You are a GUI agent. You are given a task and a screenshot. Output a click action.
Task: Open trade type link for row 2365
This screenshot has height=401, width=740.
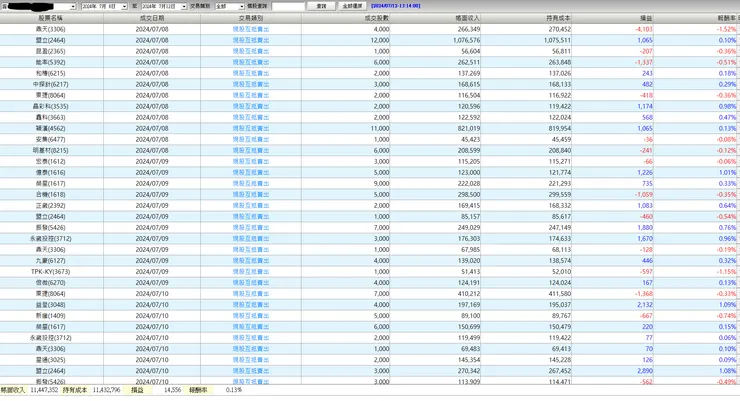251,51
